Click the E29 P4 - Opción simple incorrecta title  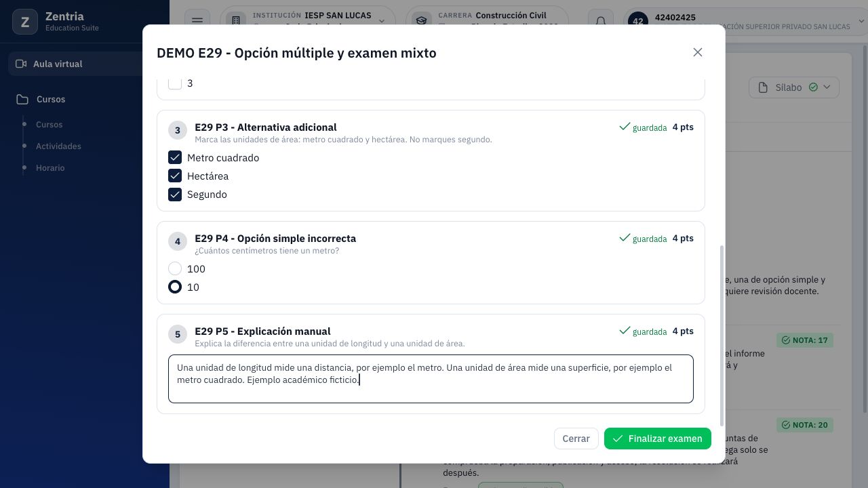(275, 239)
